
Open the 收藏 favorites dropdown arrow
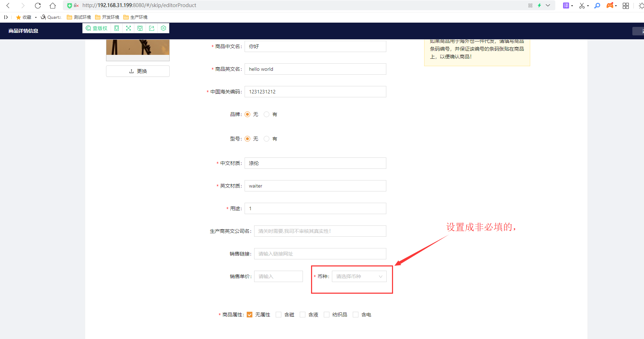click(x=36, y=17)
